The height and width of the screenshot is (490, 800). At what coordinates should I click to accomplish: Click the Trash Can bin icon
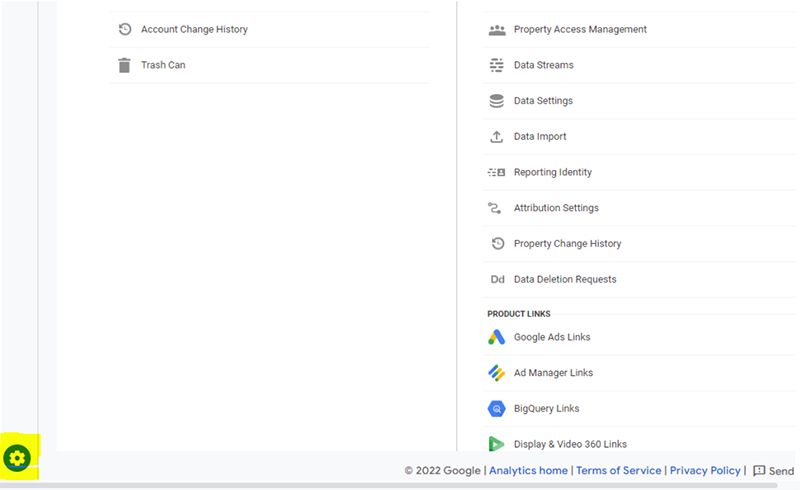(124, 65)
